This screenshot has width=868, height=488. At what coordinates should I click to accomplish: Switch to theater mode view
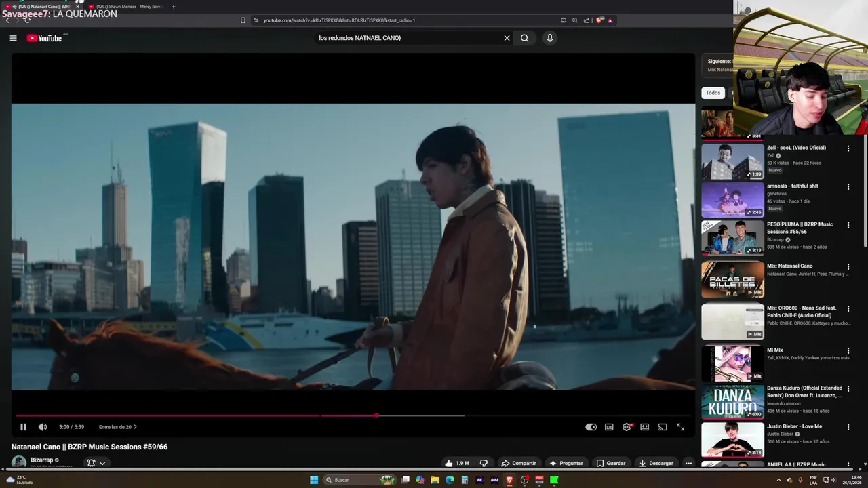coord(645,427)
